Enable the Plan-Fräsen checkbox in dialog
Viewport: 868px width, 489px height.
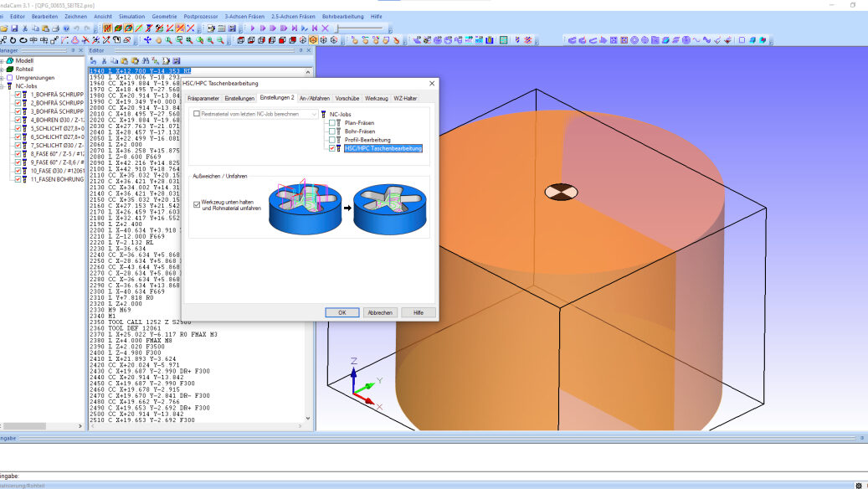click(x=332, y=122)
